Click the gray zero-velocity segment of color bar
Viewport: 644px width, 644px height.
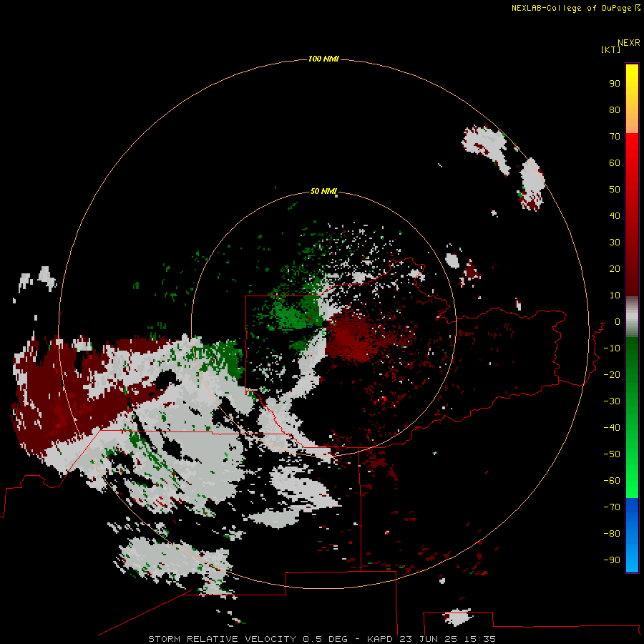(x=632, y=317)
